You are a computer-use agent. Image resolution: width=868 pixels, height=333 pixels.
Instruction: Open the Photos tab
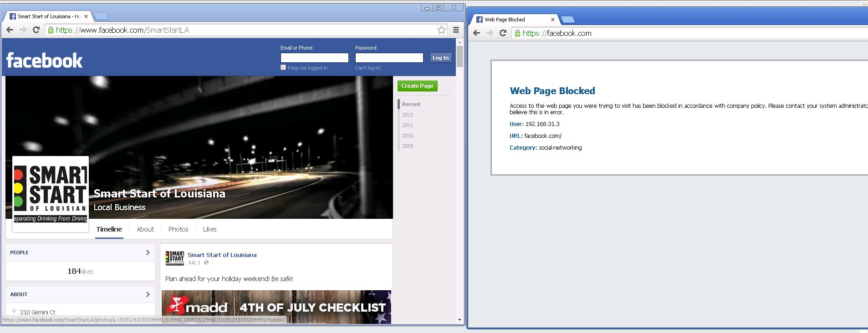pyautogui.click(x=178, y=229)
